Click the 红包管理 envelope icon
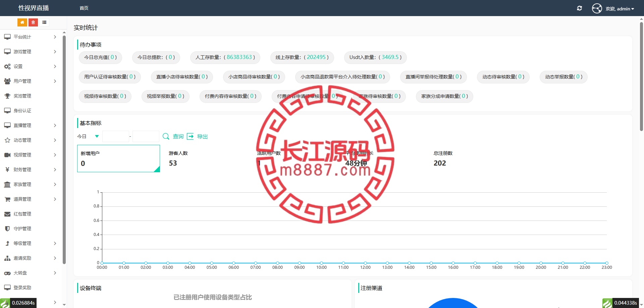This screenshot has width=644, height=308. (7, 214)
